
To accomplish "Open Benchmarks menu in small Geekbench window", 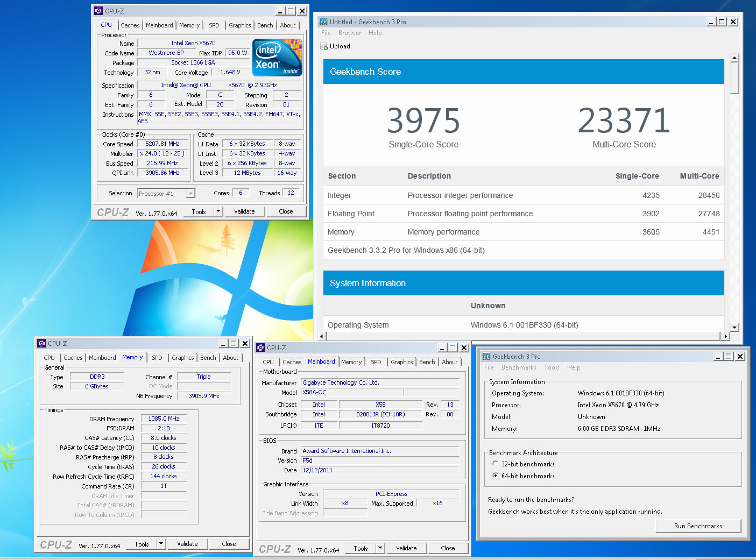I will (519, 367).
